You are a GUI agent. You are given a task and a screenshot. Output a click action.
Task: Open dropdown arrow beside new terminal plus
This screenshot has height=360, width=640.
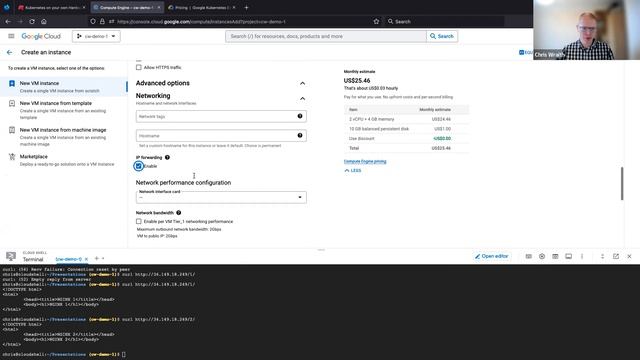(x=103, y=258)
